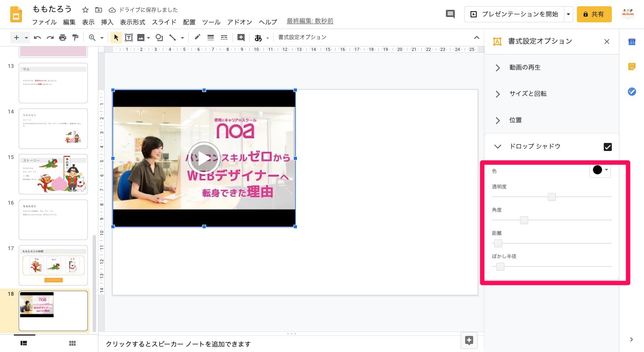Viewport: 644px width, 352px height.
Task: Open the 最終編集: 数秒前 link
Action: coord(310,21)
